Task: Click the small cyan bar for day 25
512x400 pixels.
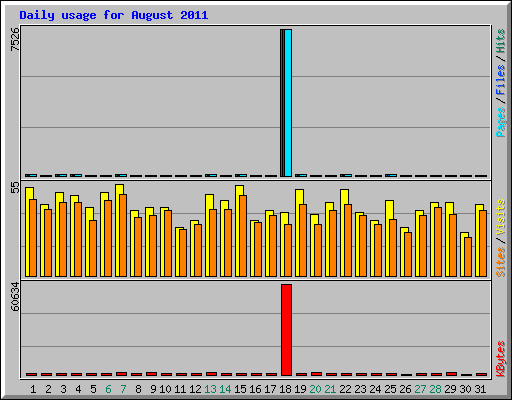Action: click(393, 175)
